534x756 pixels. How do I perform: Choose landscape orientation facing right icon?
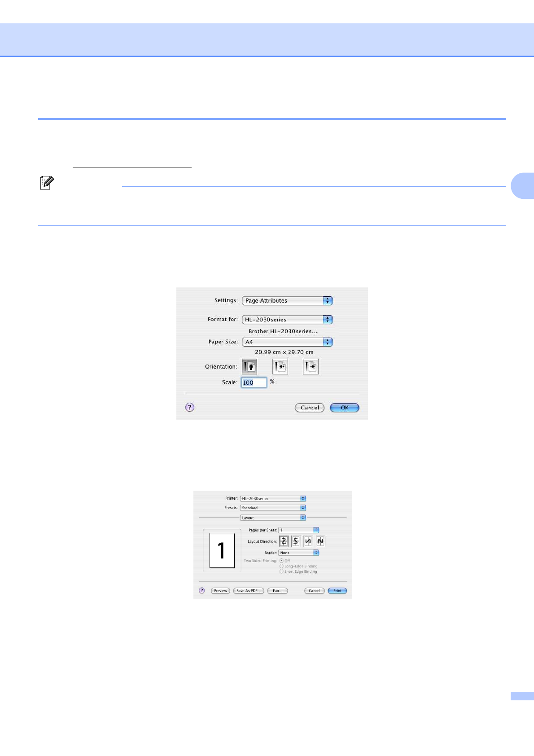pyautogui.click(x=280, y=367)
